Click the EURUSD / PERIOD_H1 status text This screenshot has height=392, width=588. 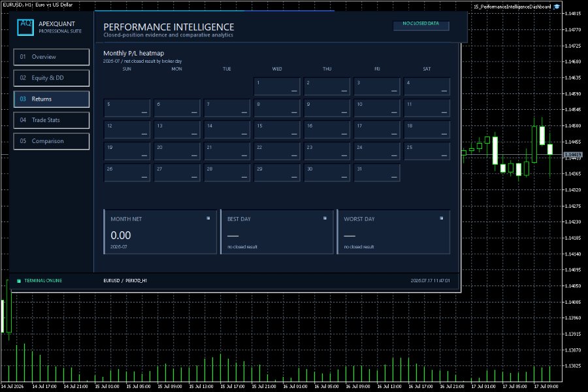point(125,280)
